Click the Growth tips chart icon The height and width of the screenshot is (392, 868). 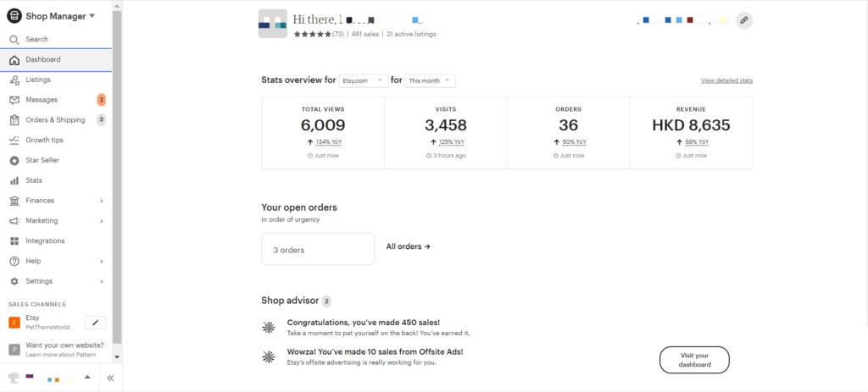click(x=14, y=141)
